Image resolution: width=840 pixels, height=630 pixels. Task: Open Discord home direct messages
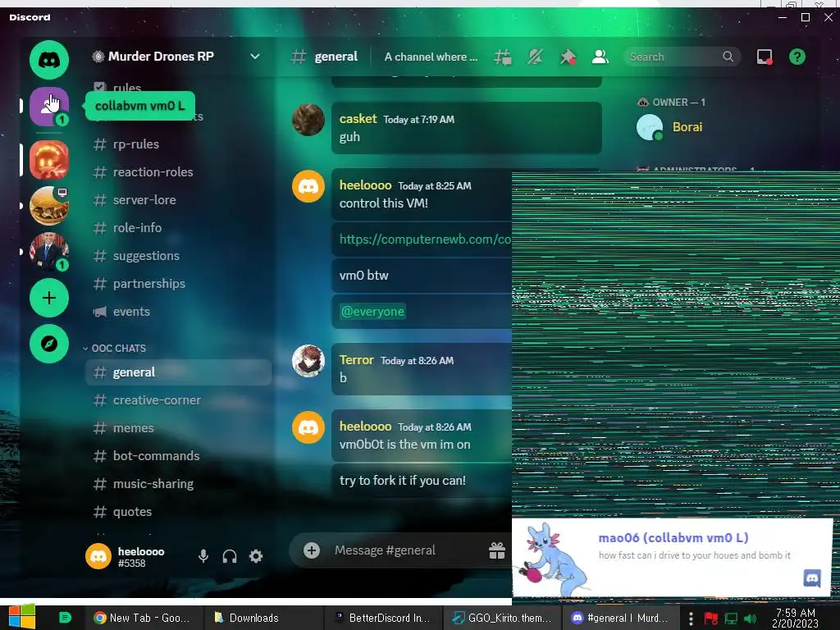point(48,60)
